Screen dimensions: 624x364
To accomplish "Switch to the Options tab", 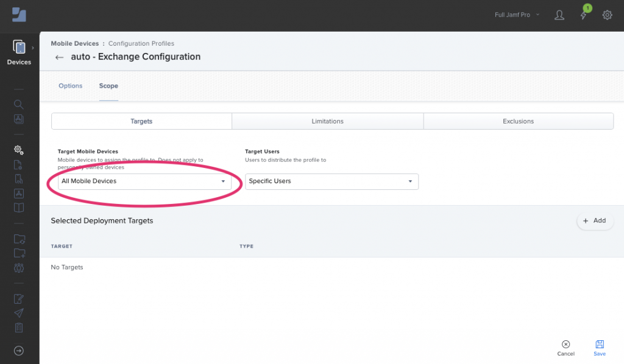I will pyautogui.click(x=70, y=86).
